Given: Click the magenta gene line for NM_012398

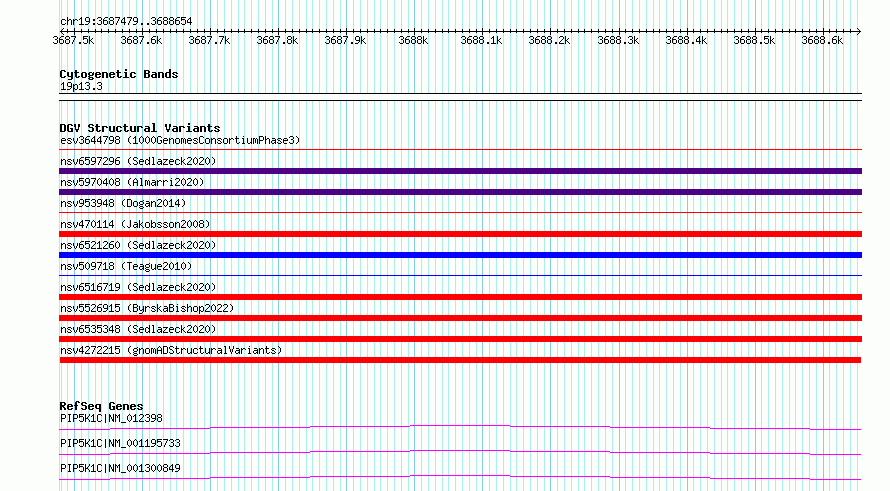Looking at the screenshot, I should 460,427.
